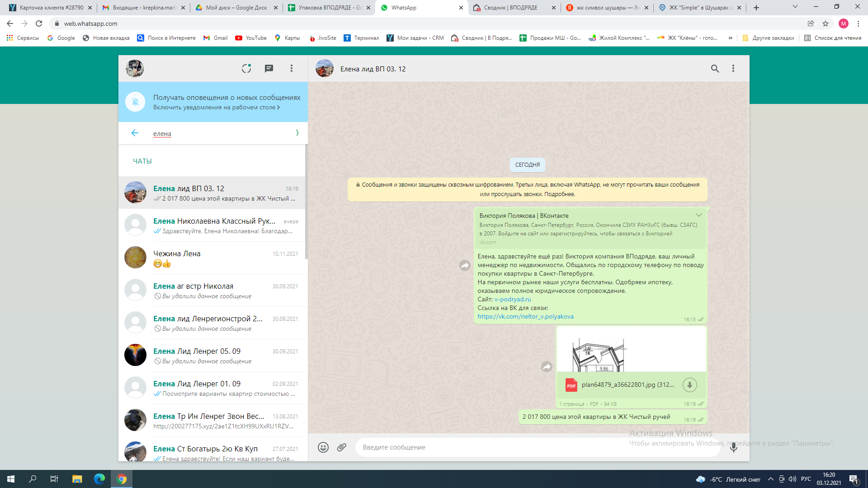Download the plan64879 PDF attachment
Screen dimensions: 868x488
(x=689, y=385)
